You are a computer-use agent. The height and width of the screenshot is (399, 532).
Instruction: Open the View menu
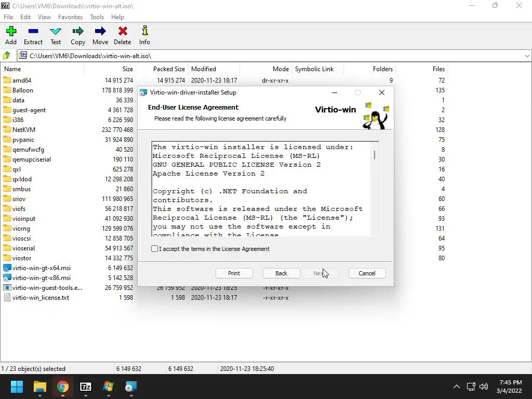click(44, 17)
